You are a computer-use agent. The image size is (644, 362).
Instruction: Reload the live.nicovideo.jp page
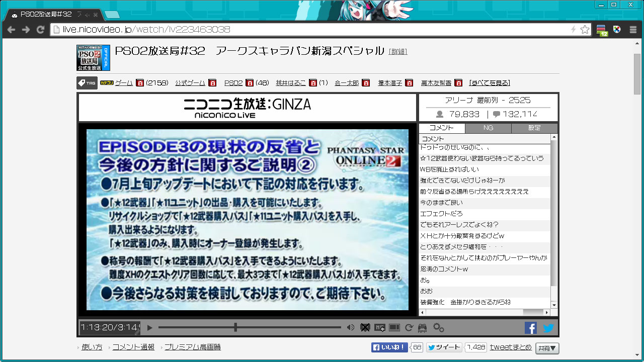click(x=41, y=30)
